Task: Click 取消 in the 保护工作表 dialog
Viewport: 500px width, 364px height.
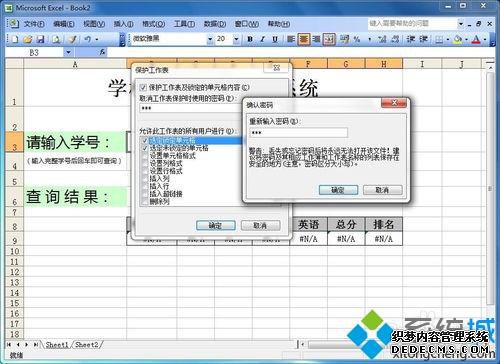Action: coord(260,225)
